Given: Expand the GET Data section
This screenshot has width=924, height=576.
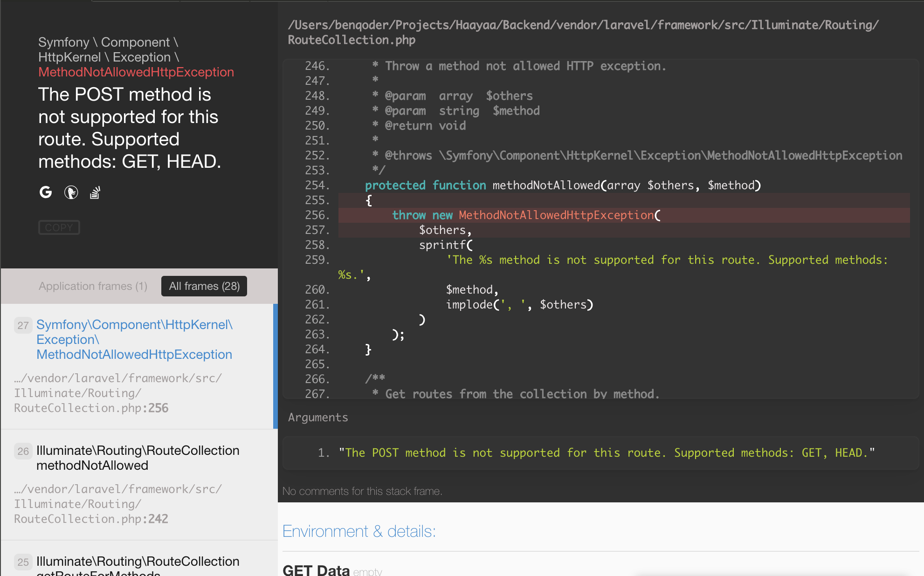Looking at the screenshot, I should click(316, 569).
